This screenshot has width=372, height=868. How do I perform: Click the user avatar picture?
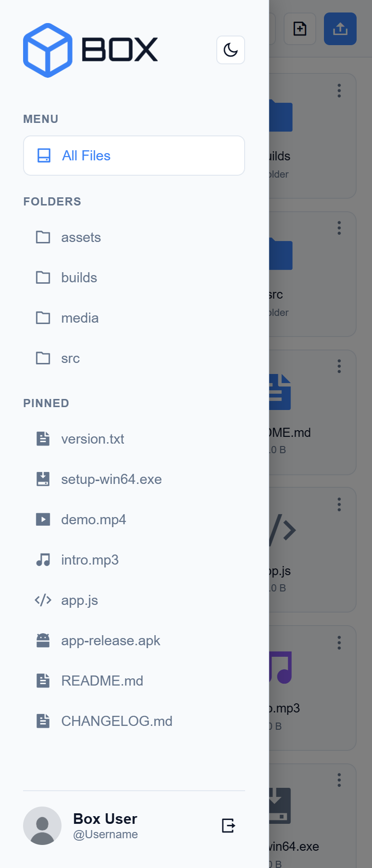click(42, 826)
